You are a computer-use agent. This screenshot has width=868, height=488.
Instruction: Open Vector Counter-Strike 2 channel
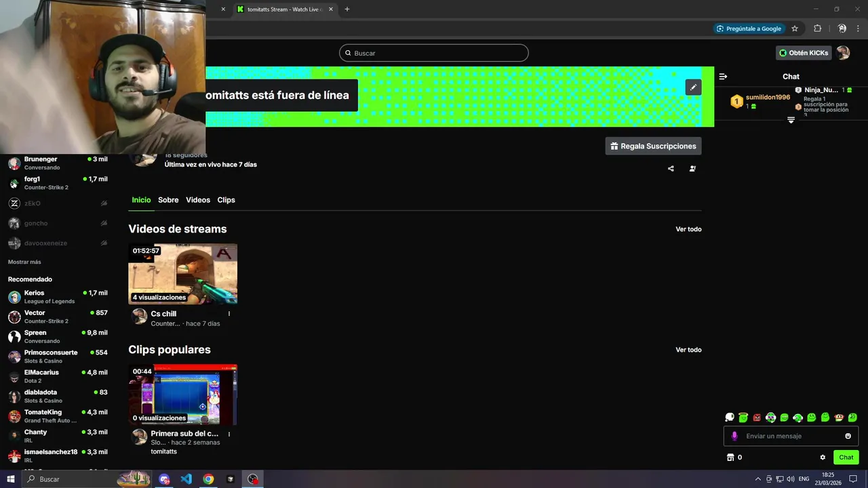[x=58, y=317]
